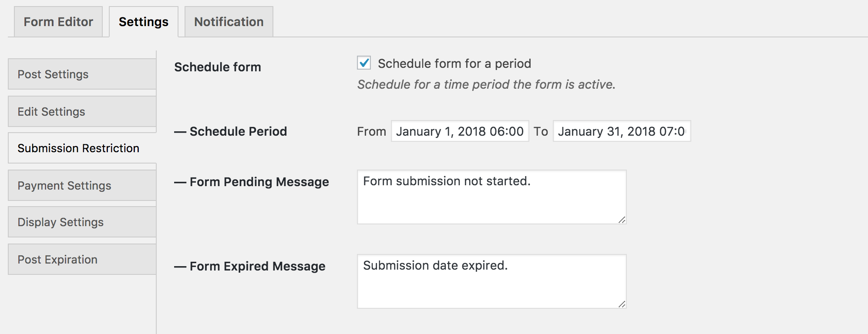The width and height of the screenshot is (868, 334).
Task: Click the 'Schedule form for a period' label
Action: [x=454, y=63]
